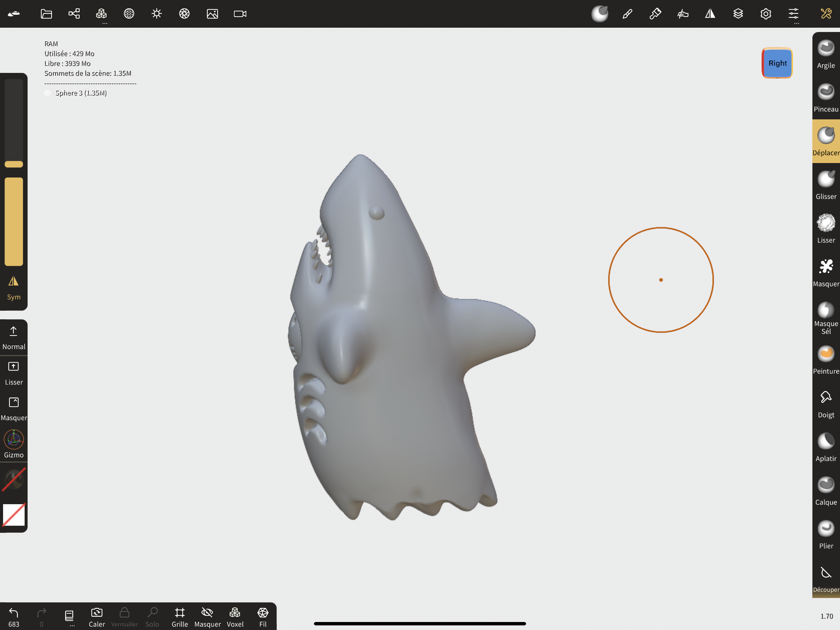Screen dimensions: 840x630
Task: Open the symmetry menu in top bar
Action: point(710,14)
